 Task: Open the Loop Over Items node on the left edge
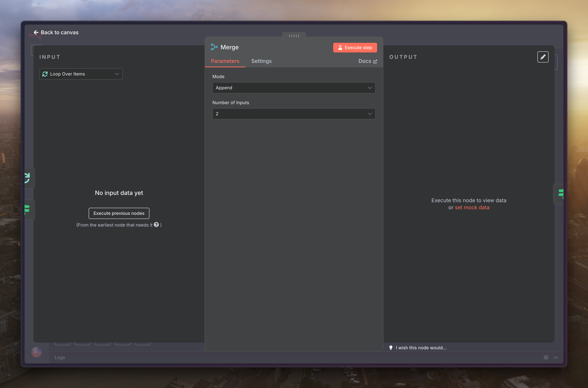coord(28,178)
